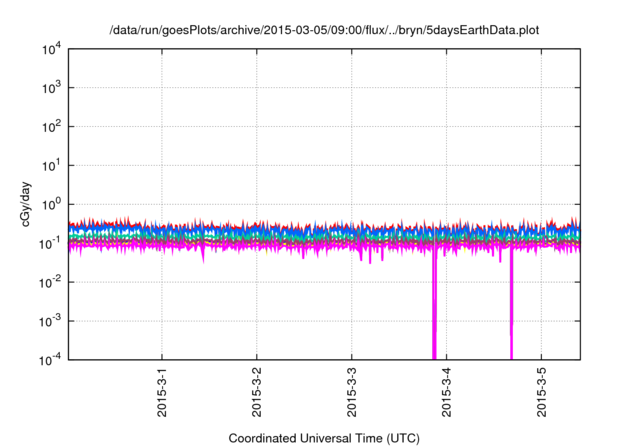Click the 2015-3-3 date tick label
This screenshot has height=448, width=640.
click(x=352, y=392)
